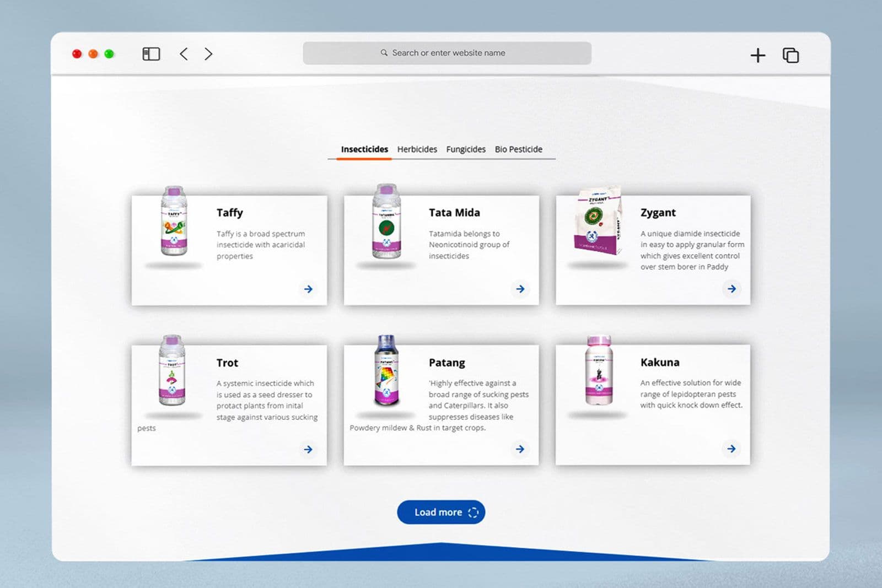This screenshot has width=882, height=588.
Task: Show the tab overview icon
Action: coord(790,55)
